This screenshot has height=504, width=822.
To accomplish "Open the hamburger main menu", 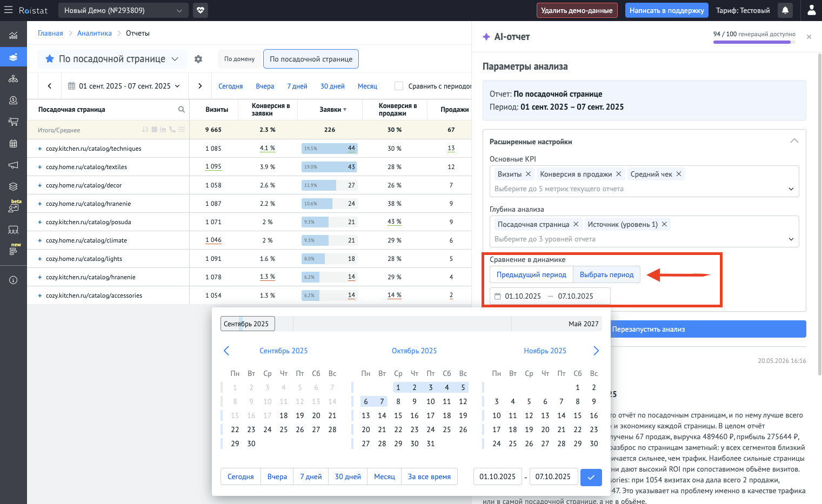I will click(8, 10).
